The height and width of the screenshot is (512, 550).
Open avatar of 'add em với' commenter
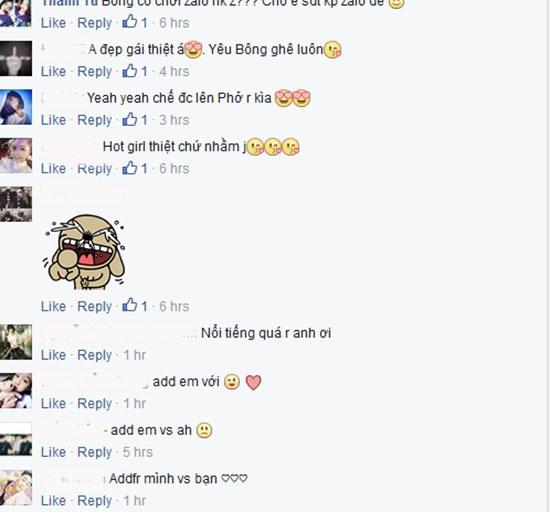point(16,390)
